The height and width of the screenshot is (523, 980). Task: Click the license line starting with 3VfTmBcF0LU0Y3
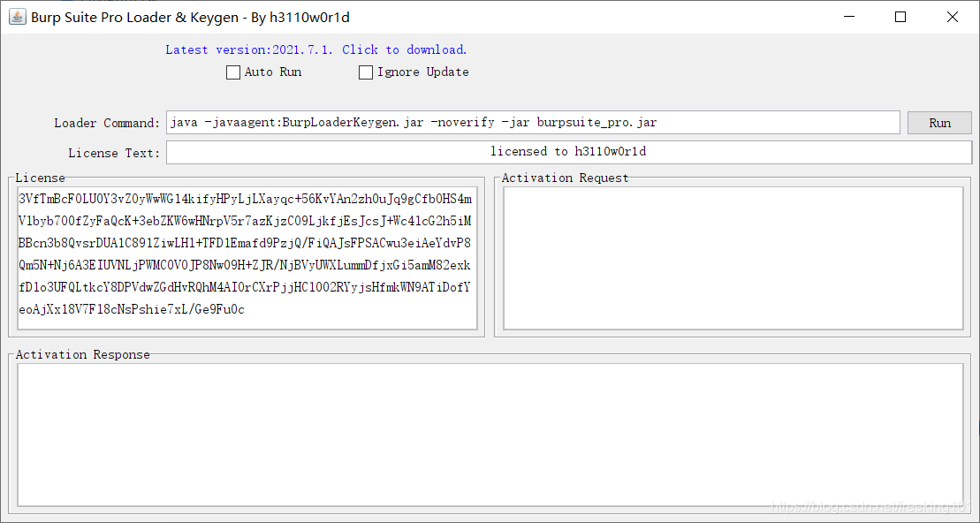pyautogui.click(x=245, y=200)
